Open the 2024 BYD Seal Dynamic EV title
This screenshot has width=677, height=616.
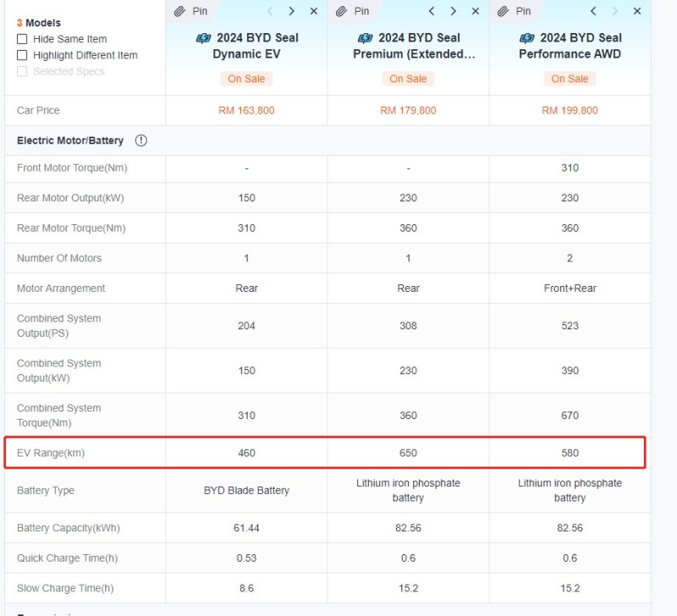pyautogui.click(x=246, y=46)
